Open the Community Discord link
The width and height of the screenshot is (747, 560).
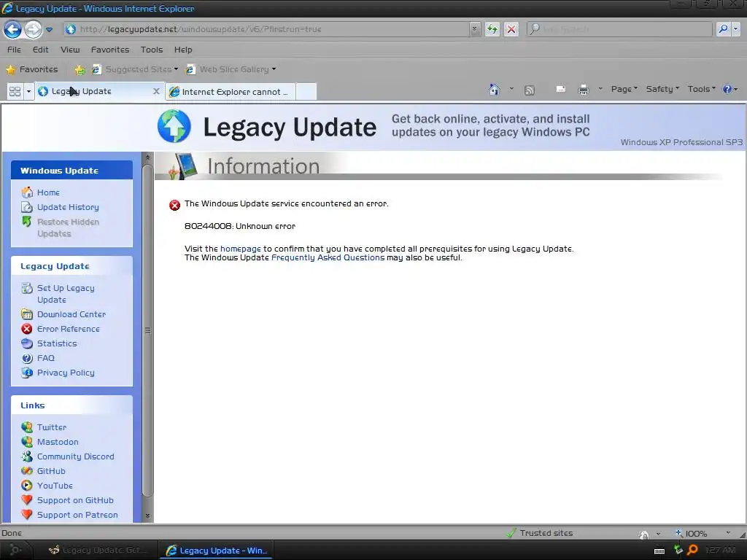(76, 456)
